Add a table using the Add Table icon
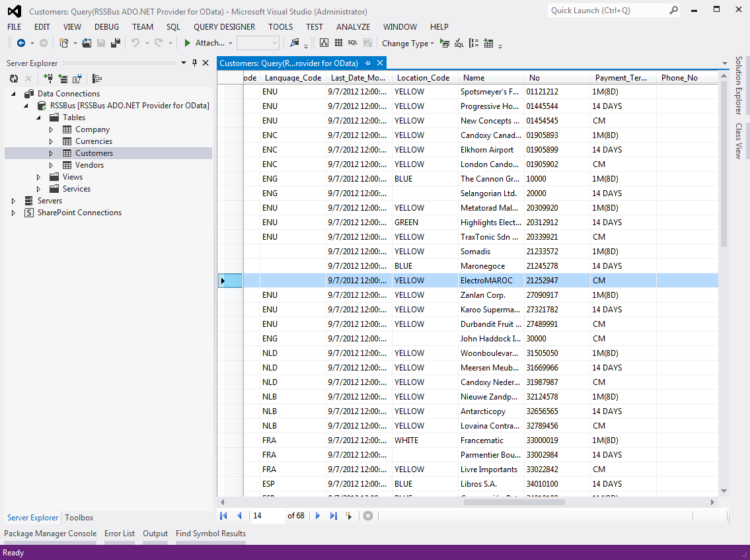Viewport: 750px width, 560px height. [488, 42]
